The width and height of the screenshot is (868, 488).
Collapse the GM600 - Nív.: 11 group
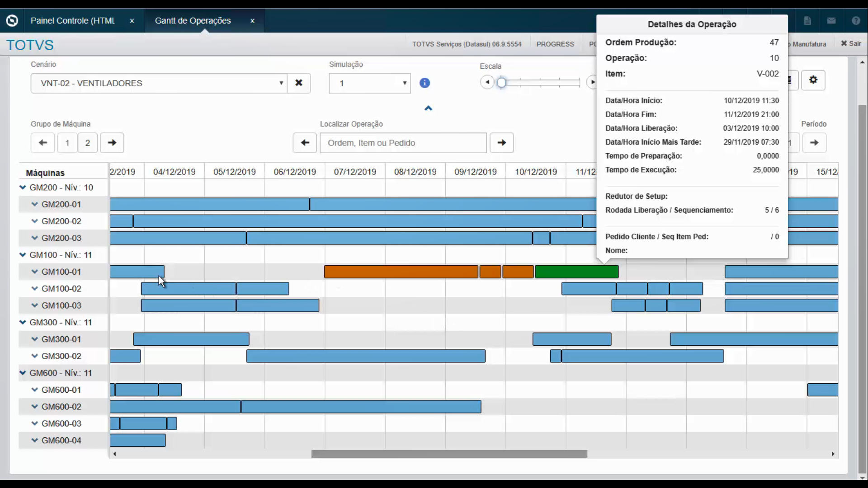coord(23,373)
